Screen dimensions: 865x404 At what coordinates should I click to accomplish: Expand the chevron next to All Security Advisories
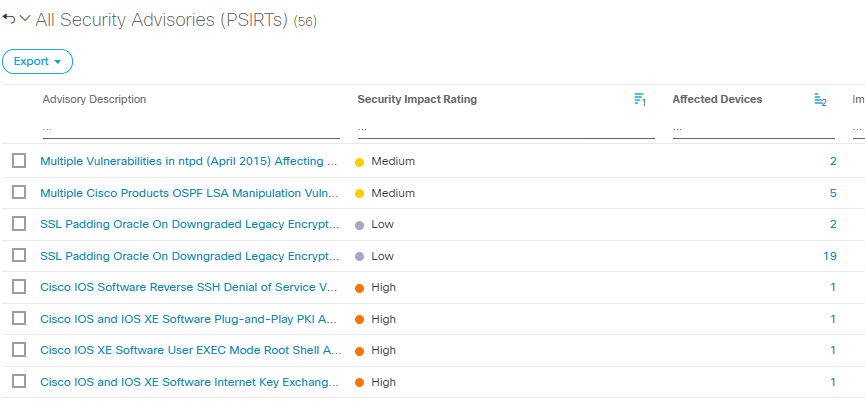click(x=25, y=19)
